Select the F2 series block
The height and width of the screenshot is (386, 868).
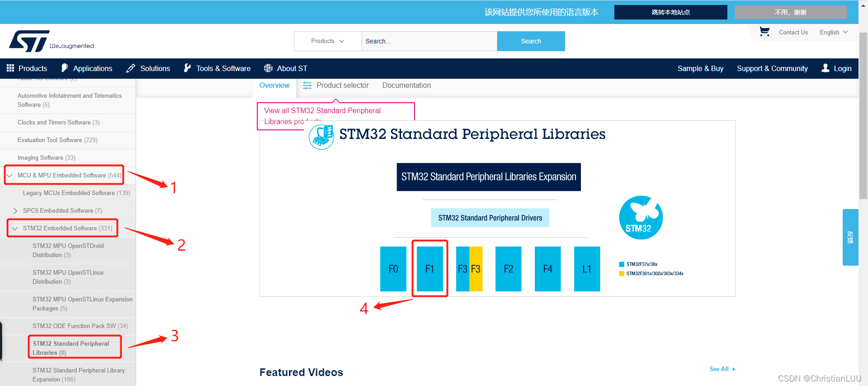pos(509,269)
